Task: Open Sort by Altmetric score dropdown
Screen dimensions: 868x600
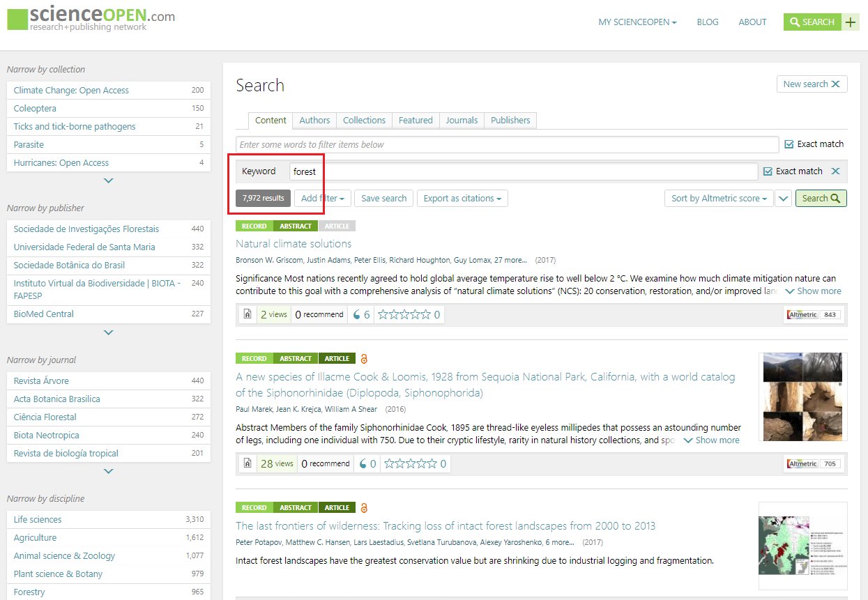Action: (x=719, y=199)
